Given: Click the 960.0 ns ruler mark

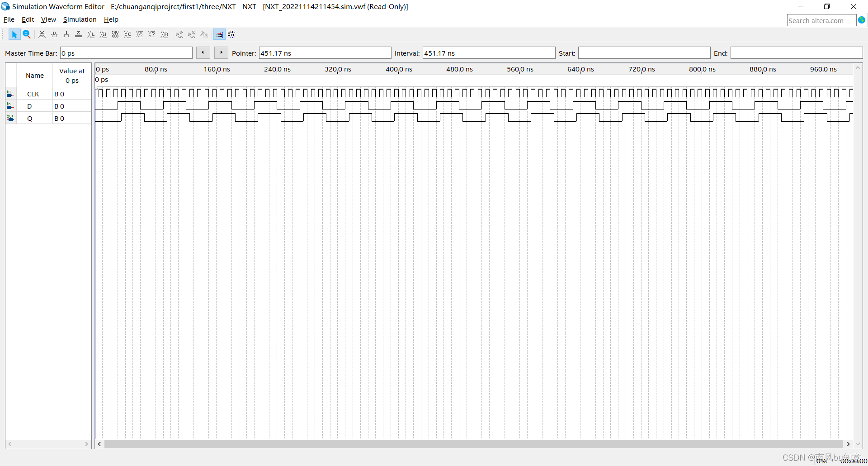Looking at the screenshot, I should [x=823, y=69].
